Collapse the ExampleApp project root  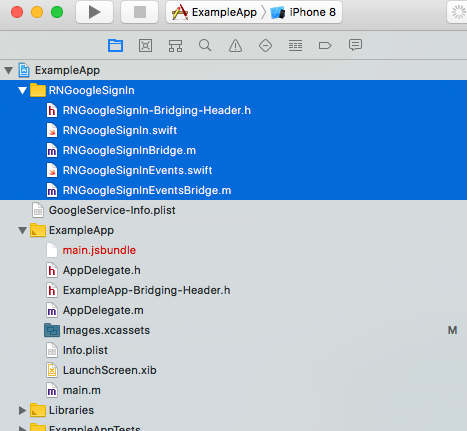click(x=8, y=70)
